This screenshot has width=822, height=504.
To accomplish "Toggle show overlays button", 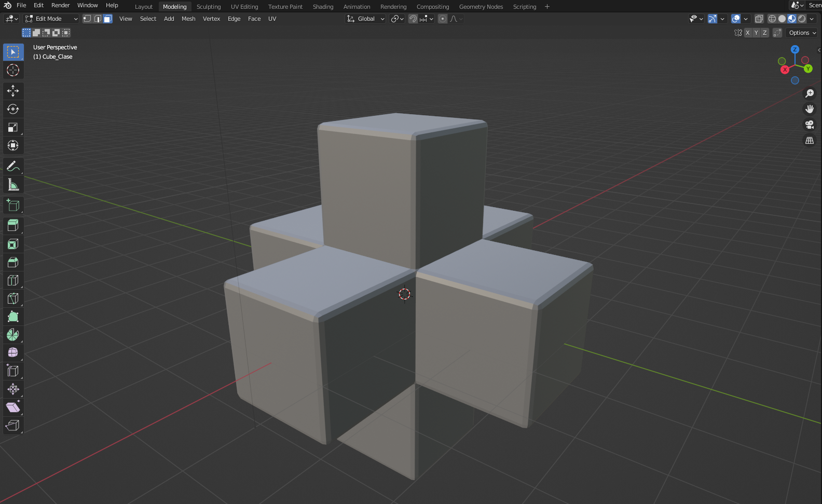I will click(736, 19).
